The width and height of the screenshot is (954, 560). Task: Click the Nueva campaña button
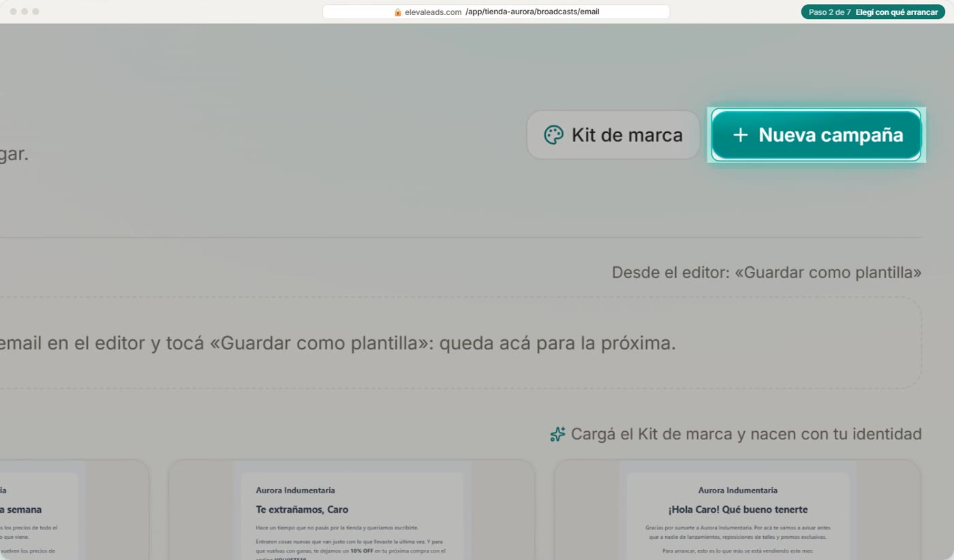(x=816, y=135)
